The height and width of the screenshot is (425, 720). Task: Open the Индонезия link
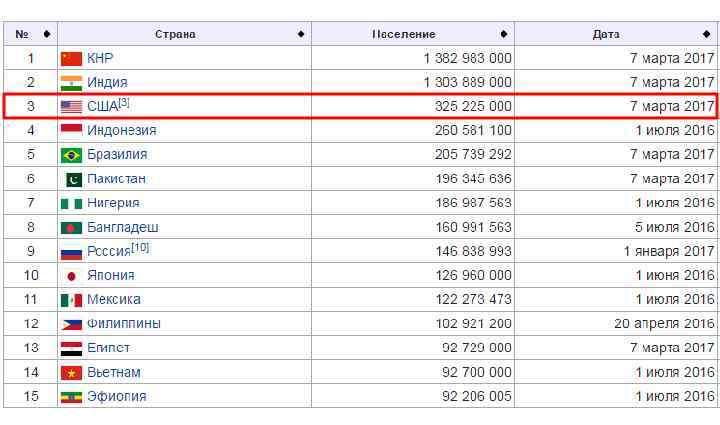(x=121, y=130)
